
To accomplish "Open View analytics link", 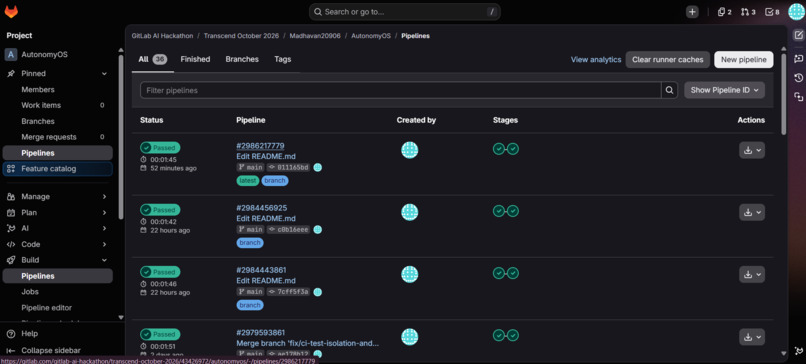I will coord(596,60).
